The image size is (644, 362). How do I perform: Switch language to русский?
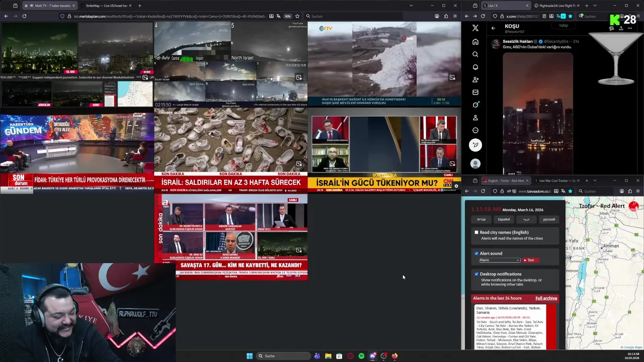click(x=549, y=219)
